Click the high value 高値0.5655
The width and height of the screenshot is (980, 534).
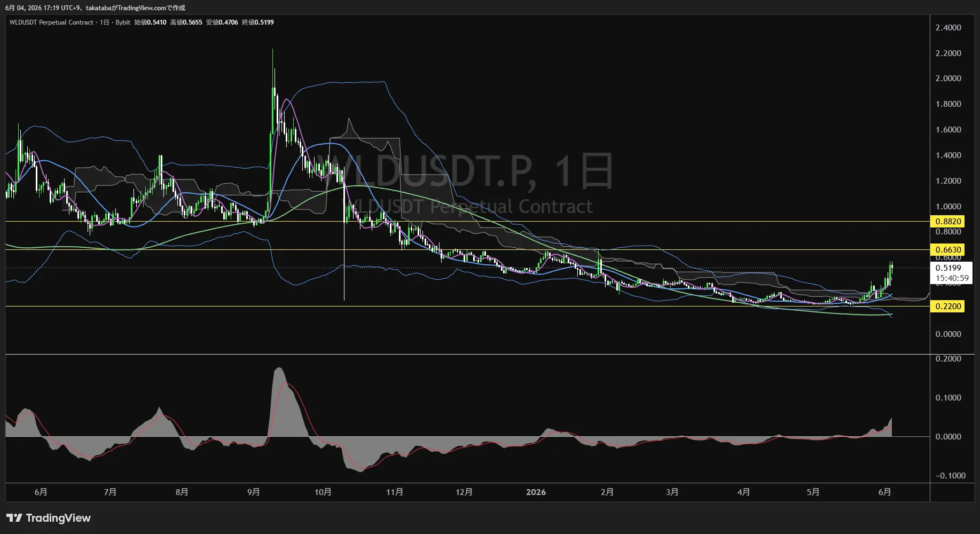pyautogui.click(x=186, y=22)
